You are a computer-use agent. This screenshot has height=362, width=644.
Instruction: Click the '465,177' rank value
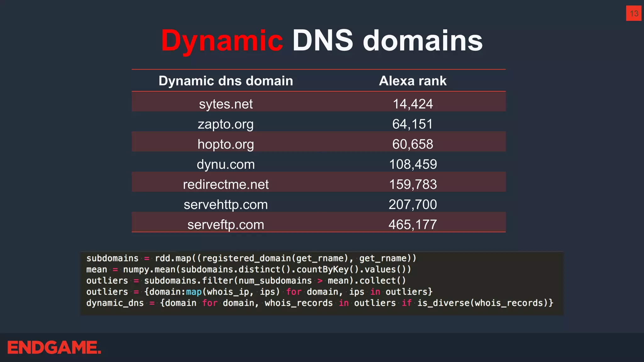coord(413,225)
